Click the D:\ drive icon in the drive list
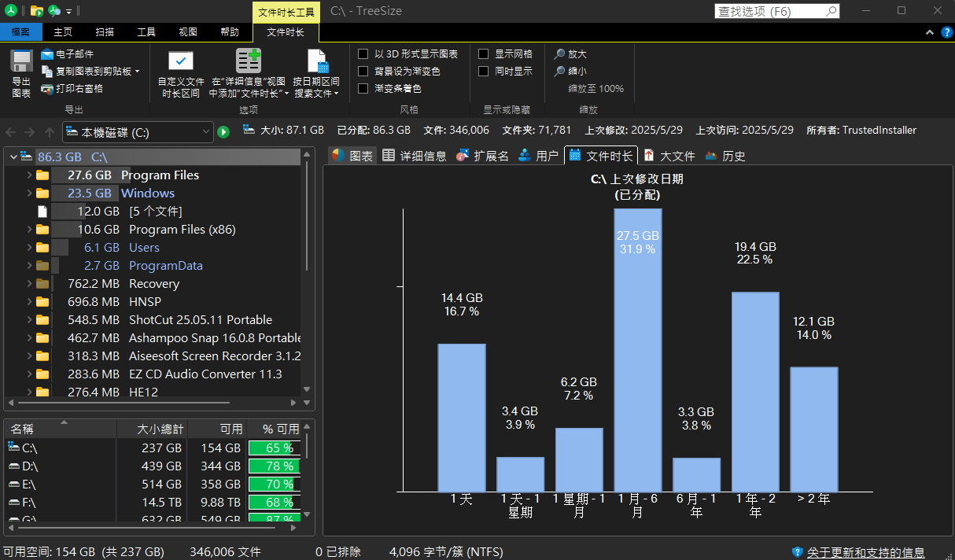The width and height of the screenshot is (955, 560). coord(13,466)
